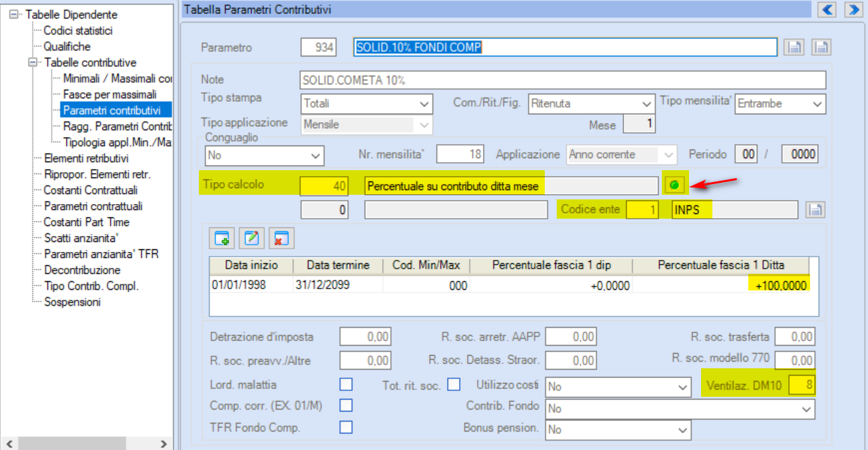
Task: Select Elementi retributivi tree item
Action: 86,158
